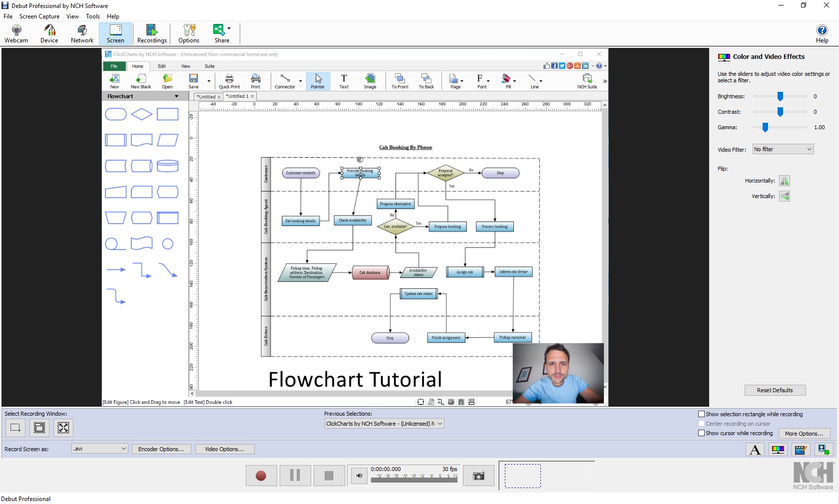Take a snapshot with the camera icon
The height and width of the screenshot is (504, 839).
click(478, 476)
